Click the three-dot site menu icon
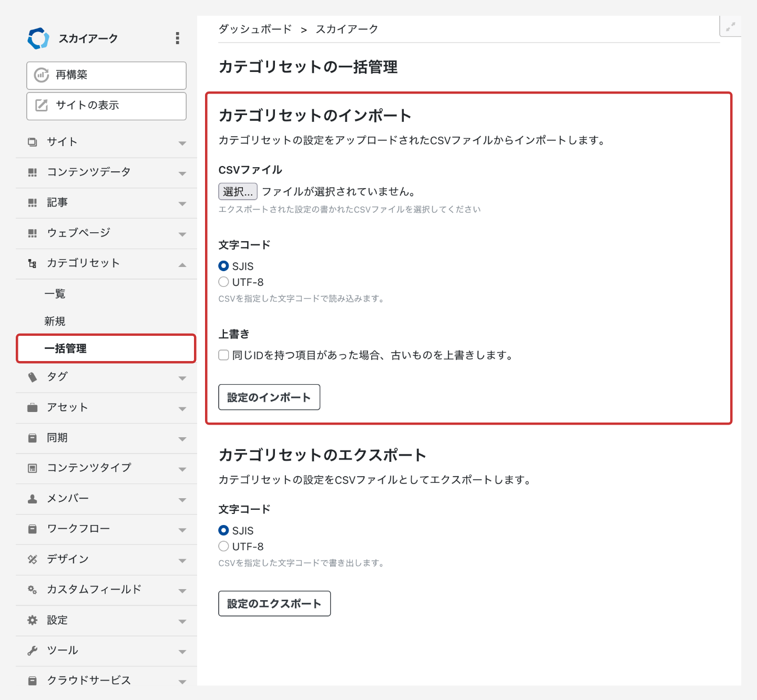Screen dimensions: 757x700 tap(178, 38)
